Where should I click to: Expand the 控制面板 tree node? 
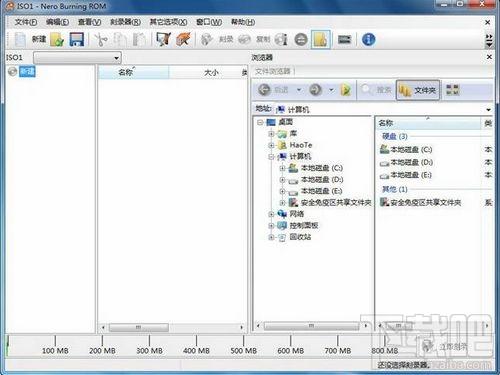271,226
